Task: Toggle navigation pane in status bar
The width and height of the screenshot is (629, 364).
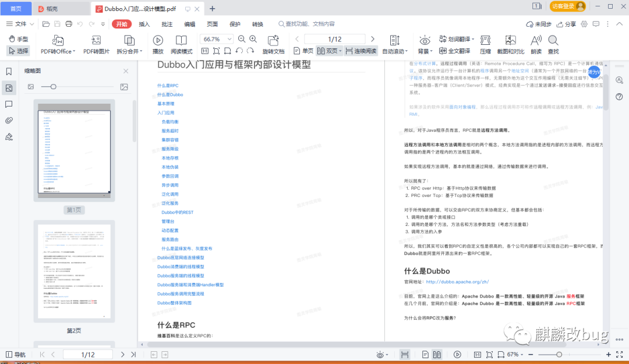Action: (x=16, y=354)
